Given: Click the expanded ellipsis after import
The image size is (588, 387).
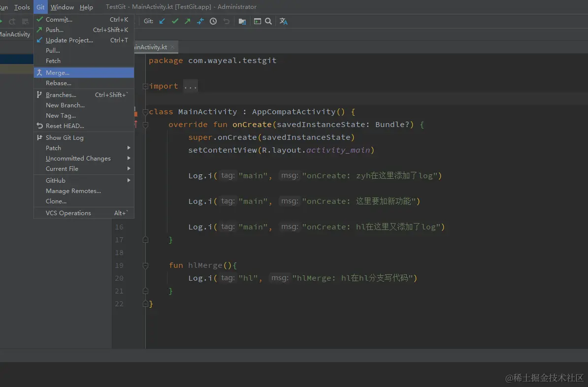Looking at the screenshot, I should [190, 86].
